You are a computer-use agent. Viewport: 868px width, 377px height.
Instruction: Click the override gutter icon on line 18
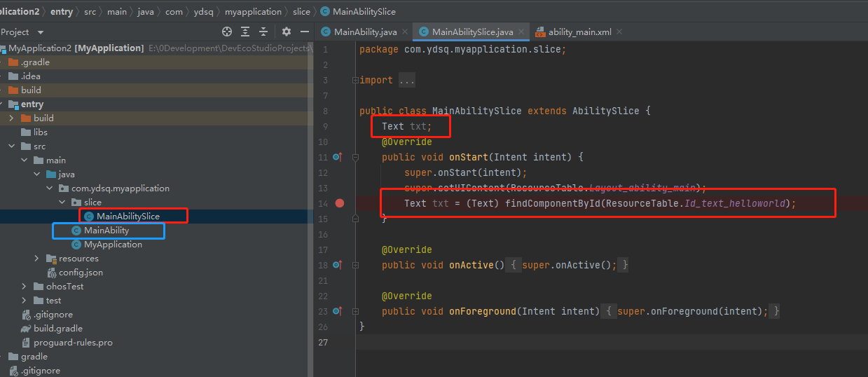[337, 265]
